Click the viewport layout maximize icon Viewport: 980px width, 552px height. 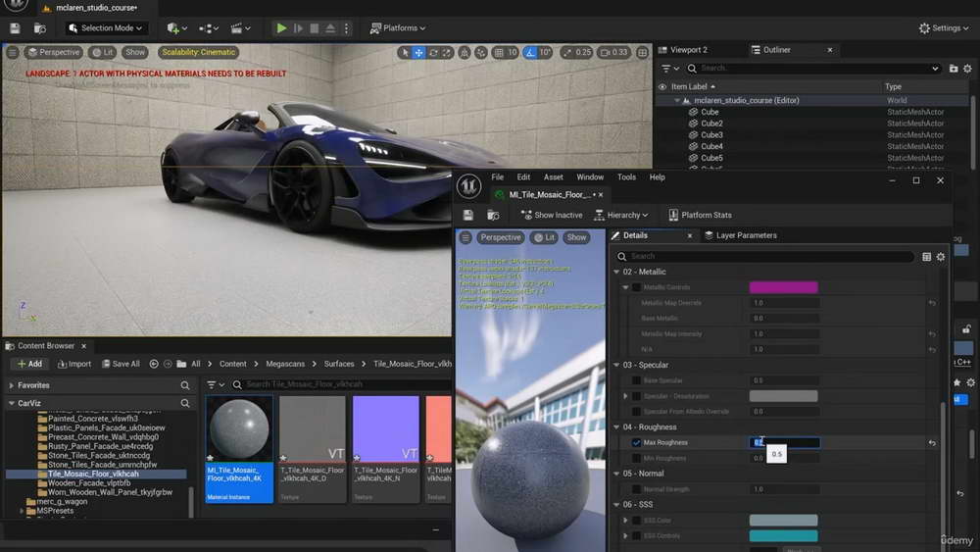point(643,53)
